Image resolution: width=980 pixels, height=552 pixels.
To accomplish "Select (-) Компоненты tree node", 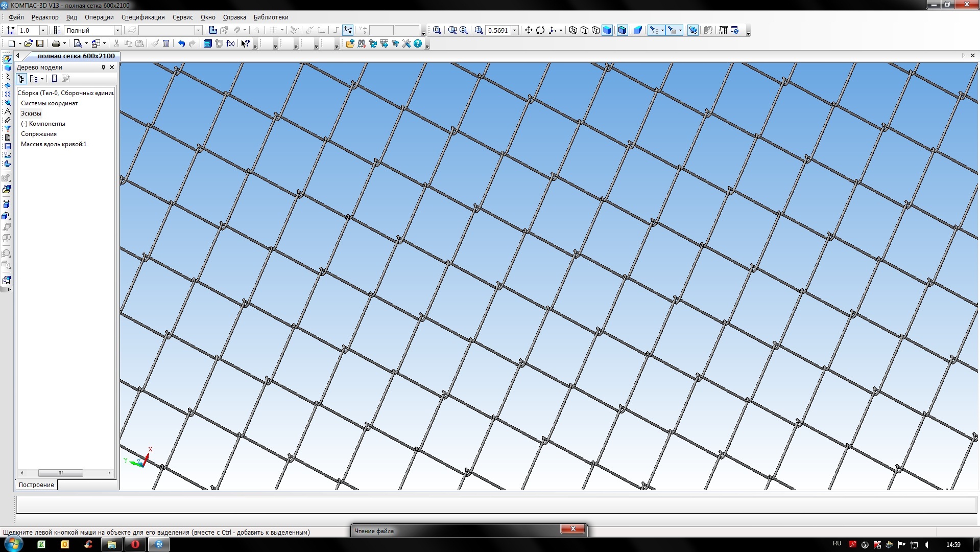I will coord(43,124).
